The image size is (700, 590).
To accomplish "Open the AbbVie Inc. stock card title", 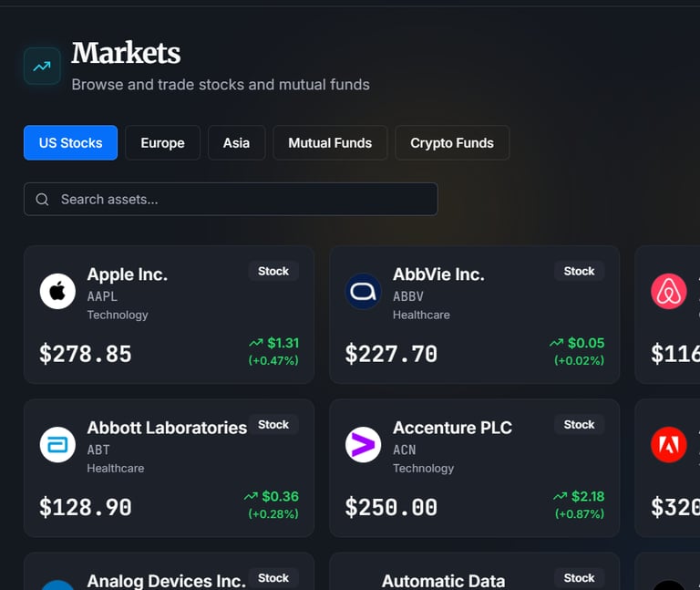I will (x=438, y=274).
